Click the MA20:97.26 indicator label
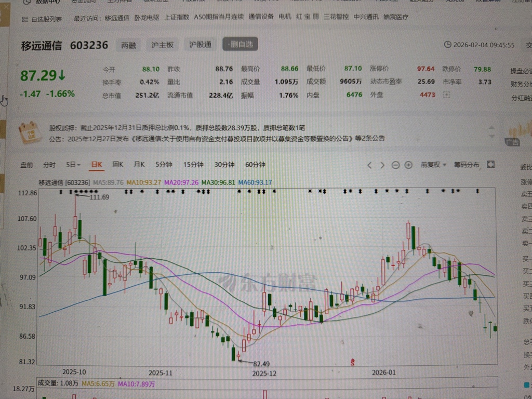The width and height of the screenshot is (532, 399). pos(181,182)
